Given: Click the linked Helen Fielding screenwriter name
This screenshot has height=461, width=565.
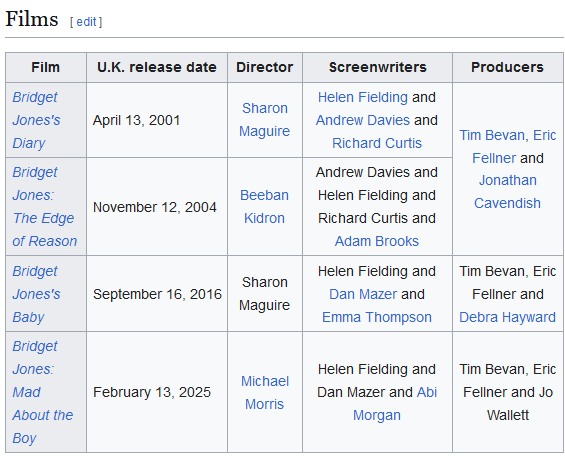Looking at the screenshot, I should tap(363, 97).
